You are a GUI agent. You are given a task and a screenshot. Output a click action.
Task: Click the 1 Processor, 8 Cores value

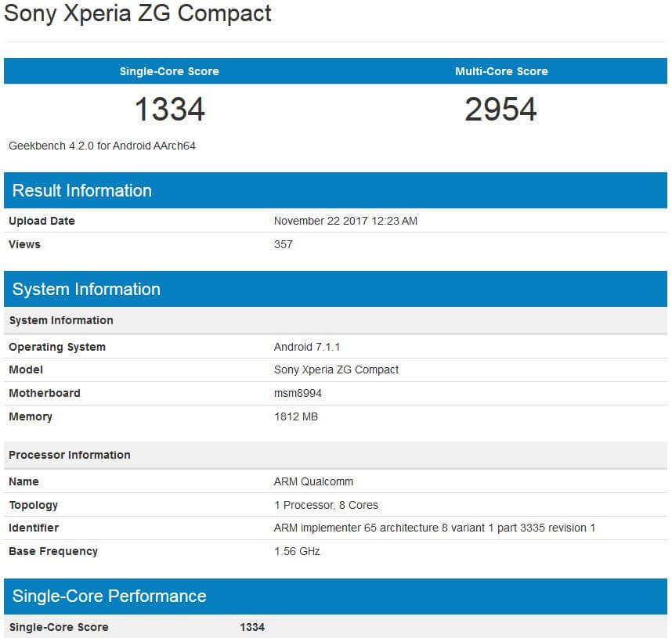(326, 505)
